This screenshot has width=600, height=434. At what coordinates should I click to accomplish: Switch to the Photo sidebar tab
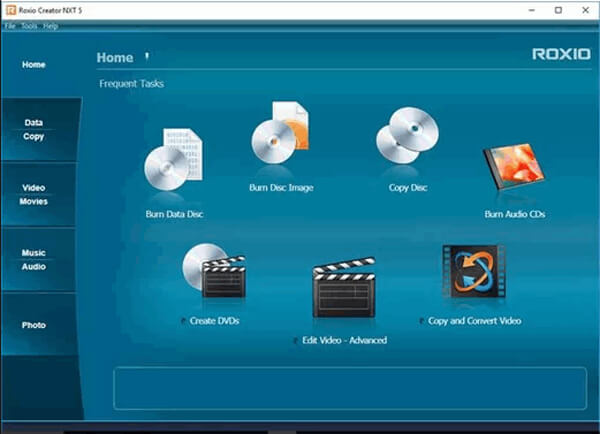click(38, 325)
